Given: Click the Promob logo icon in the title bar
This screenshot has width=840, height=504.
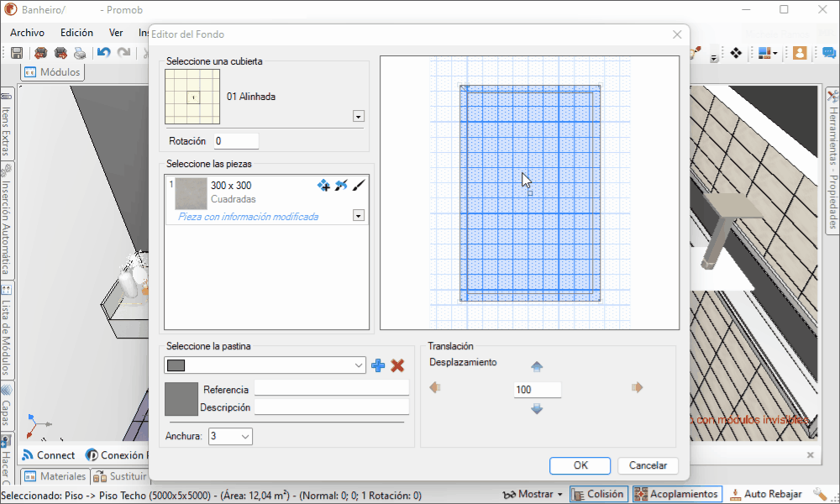Looking at the screenshot, I should [x=11, y=9].
